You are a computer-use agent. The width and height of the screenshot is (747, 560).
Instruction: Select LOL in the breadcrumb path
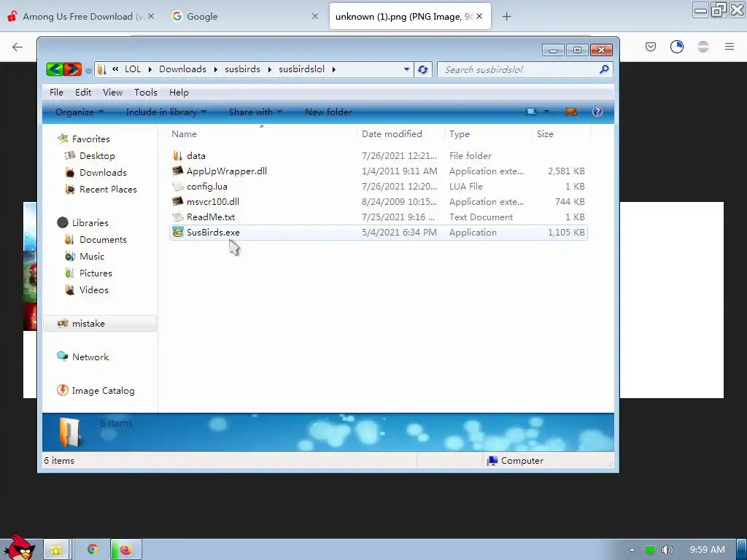click(133, 69)
